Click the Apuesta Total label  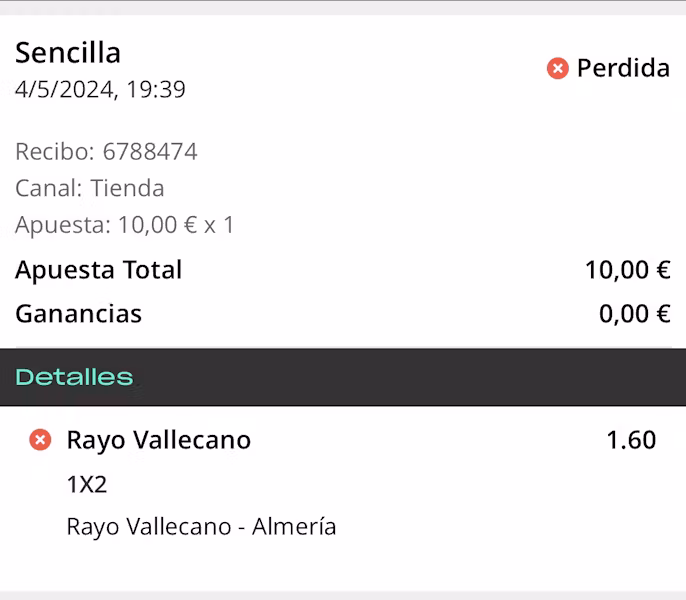coord(98,270)
